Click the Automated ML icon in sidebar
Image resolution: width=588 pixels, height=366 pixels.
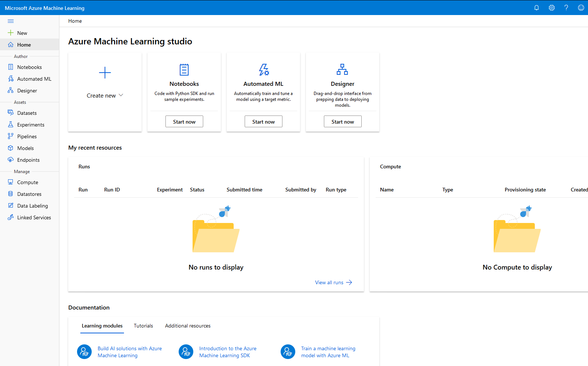tap(11, 79)
